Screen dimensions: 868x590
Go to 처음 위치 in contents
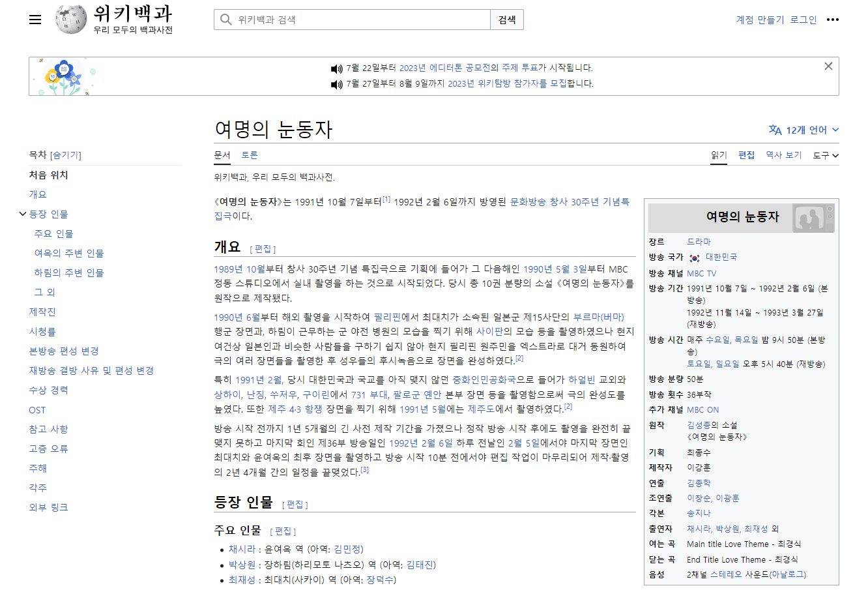tap(48, 175)
